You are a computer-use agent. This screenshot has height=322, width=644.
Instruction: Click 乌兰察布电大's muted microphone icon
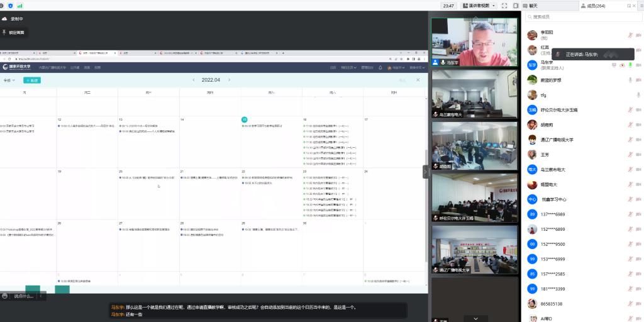630,169
